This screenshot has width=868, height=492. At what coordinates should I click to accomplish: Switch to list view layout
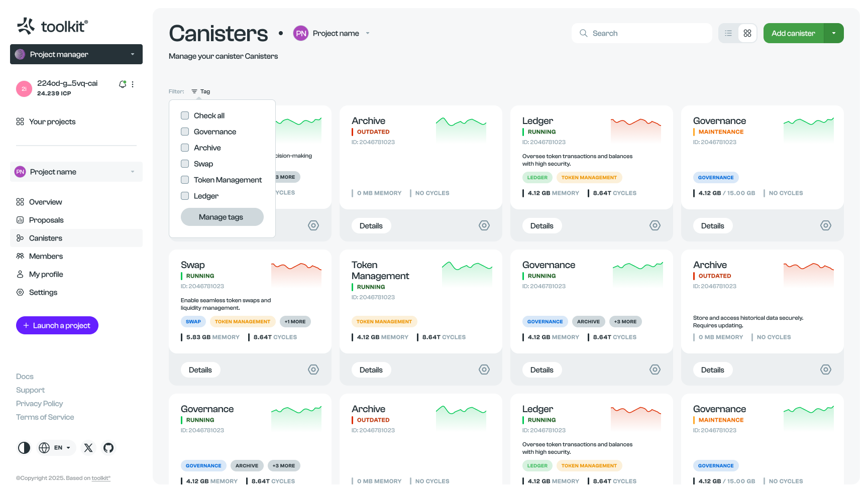pos(728,33)
